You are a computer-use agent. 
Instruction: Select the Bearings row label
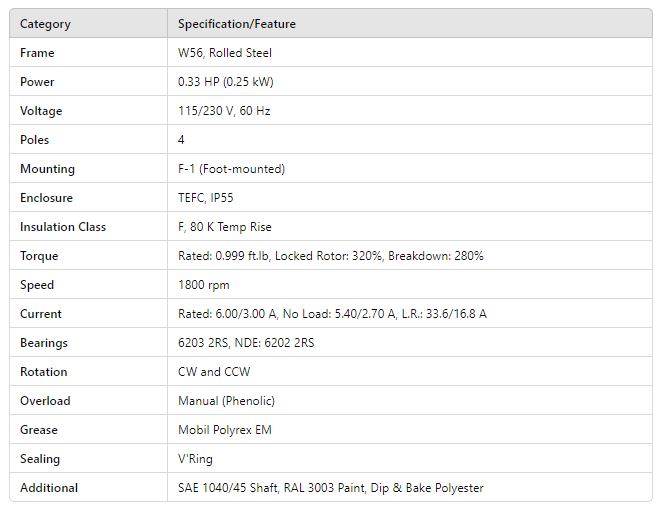pyautogui.click(x=44, y=343)
